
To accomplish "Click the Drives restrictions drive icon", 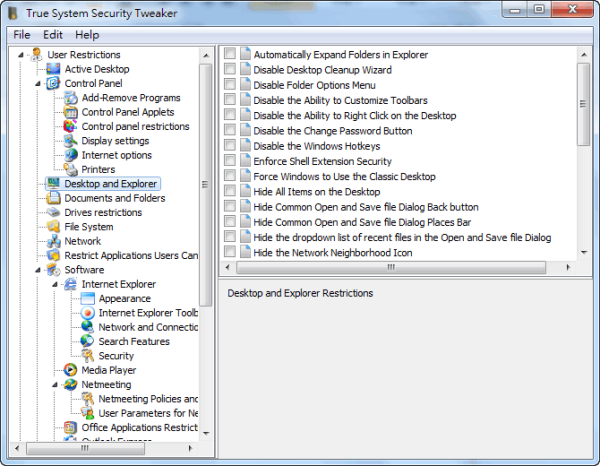I will (x=53, y=212).
